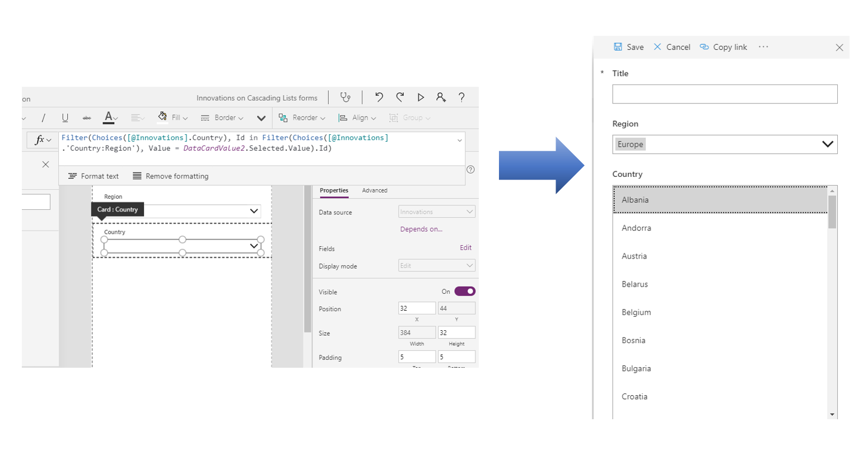Viewport: 868px width, 450px height.
Task: Click the Undo icon
Action: pyautogui.click(x=379, y=97)
